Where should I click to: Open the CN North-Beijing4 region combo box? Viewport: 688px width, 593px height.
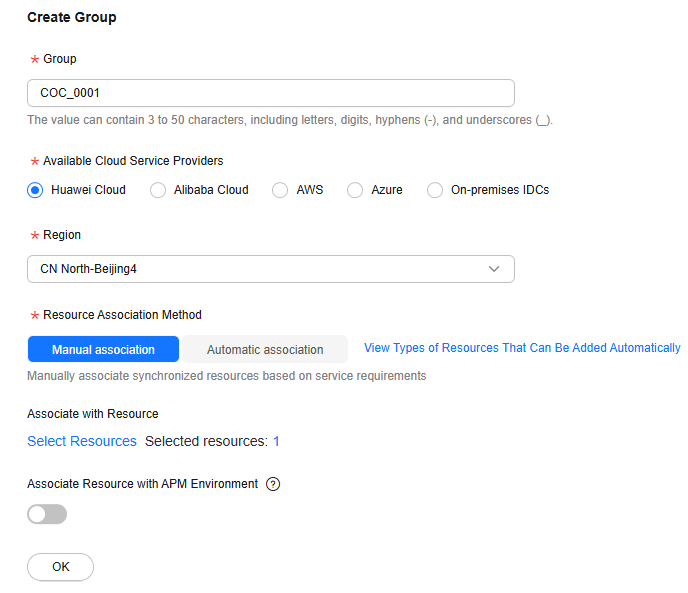click(x=271, y=269)
